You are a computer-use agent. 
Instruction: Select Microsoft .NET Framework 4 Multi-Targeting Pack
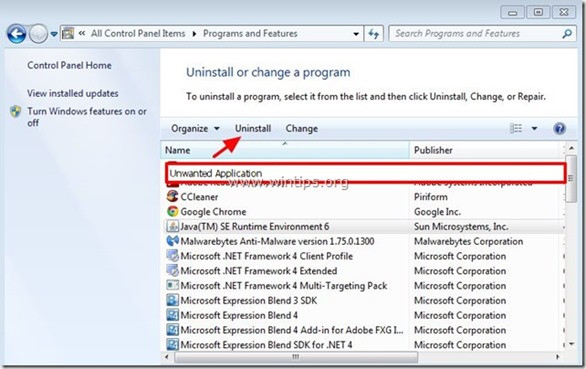(284, 286)
